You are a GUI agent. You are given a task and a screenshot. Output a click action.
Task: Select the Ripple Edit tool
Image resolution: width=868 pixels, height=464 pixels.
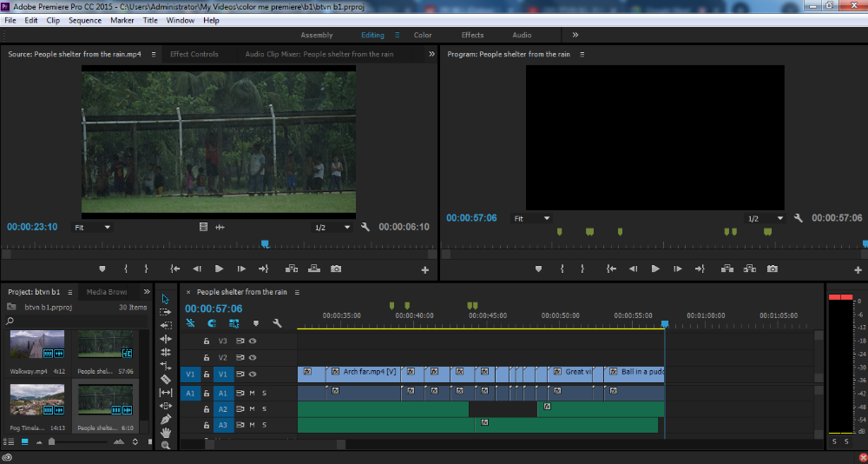pos(165,339)
